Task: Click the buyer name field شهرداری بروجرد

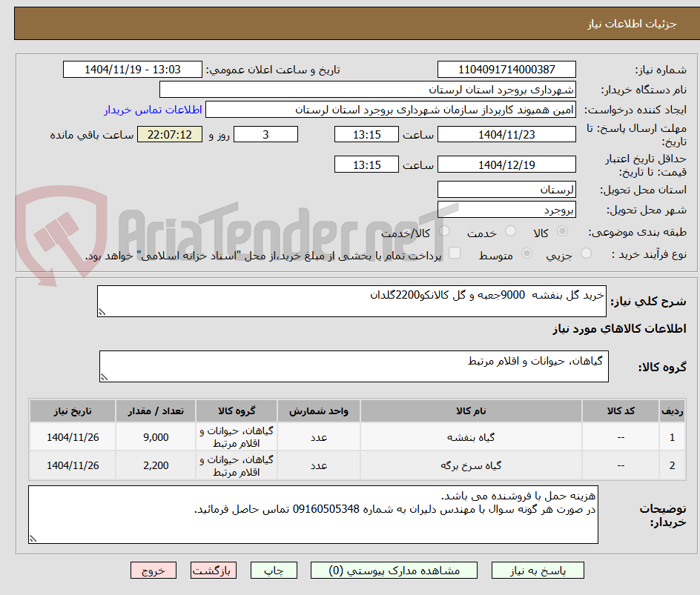Action: click(367, 90)
